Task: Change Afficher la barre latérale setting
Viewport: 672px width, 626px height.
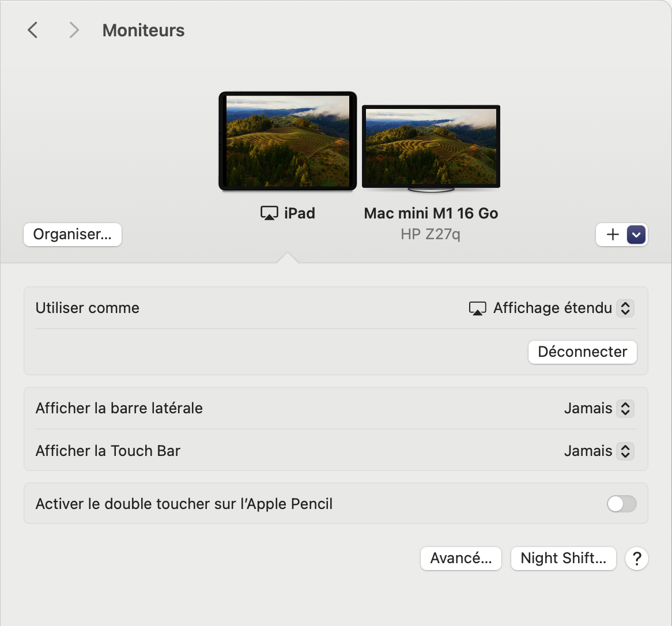Action: [x=599, y=408]
